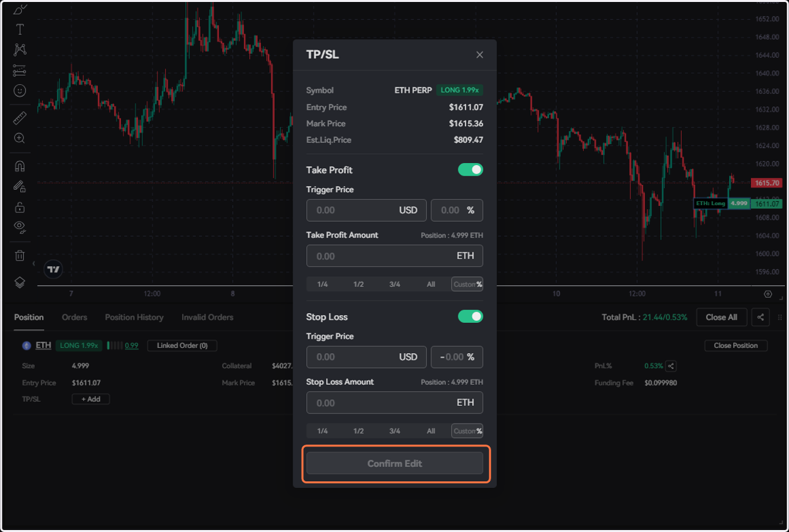Select 3/4 for Take Profit amount
This screenshot has height=532, width=789.
[x=394, y=284]
